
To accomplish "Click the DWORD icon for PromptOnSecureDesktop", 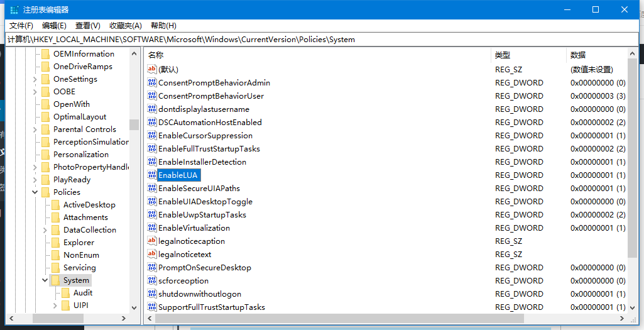I will pyautogui.click(x=152, y=267).
